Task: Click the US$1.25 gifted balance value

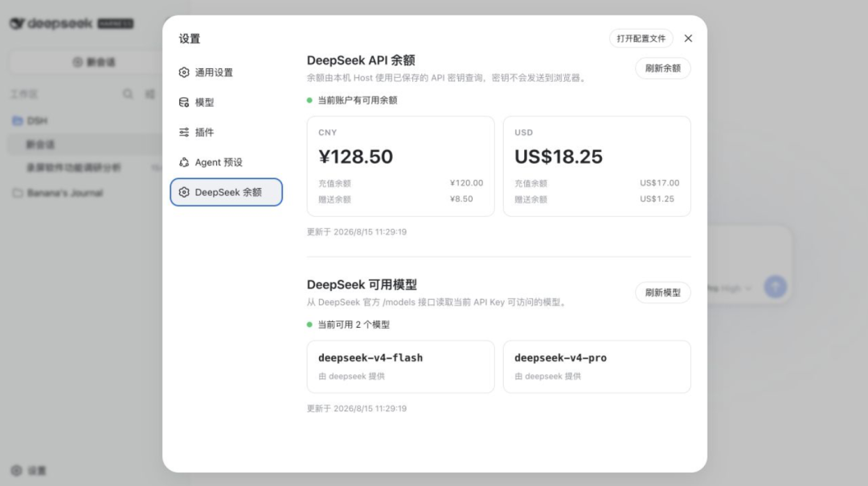Action: pyautogui.click(x=657, y=198)
